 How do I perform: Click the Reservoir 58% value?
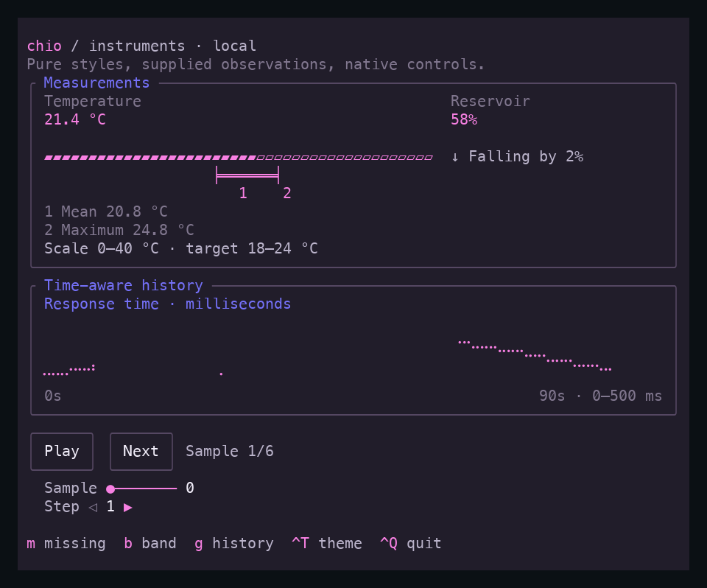point(464,119)
